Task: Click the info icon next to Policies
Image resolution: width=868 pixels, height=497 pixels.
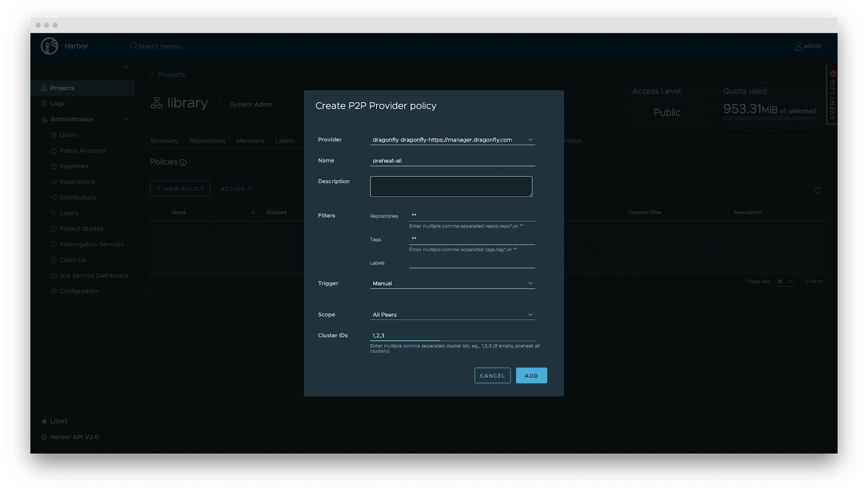Action: (x=183, y=162)
